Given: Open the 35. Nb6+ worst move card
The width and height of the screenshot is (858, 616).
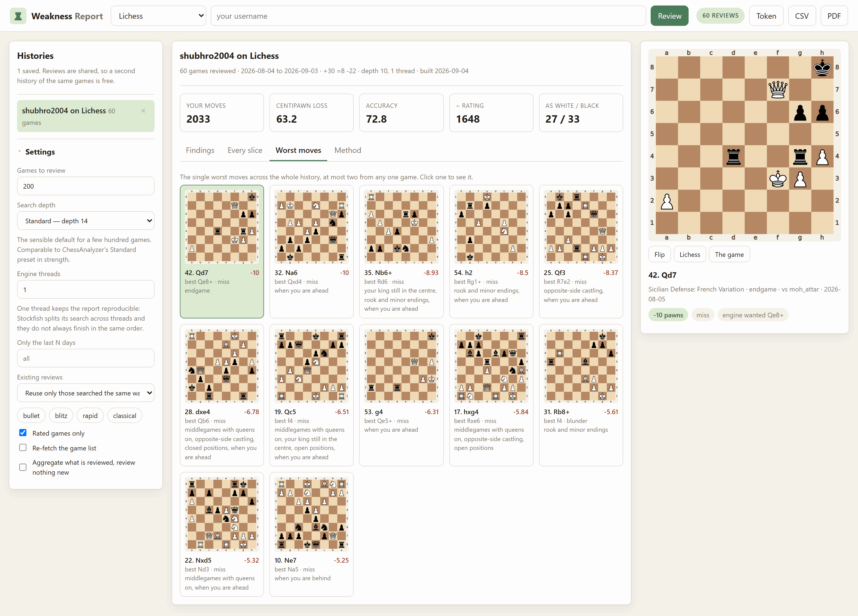Looking at the screenshot, I should 401,252.
